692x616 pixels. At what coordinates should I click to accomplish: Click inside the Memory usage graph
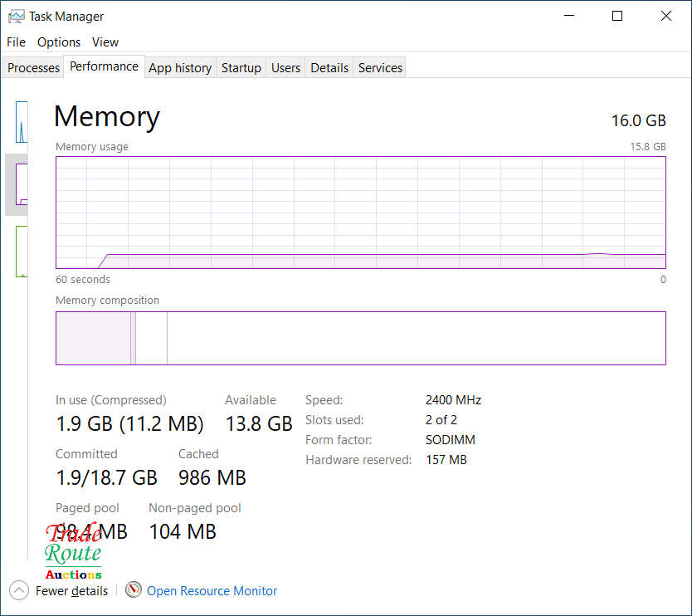[x=360, y=212]
